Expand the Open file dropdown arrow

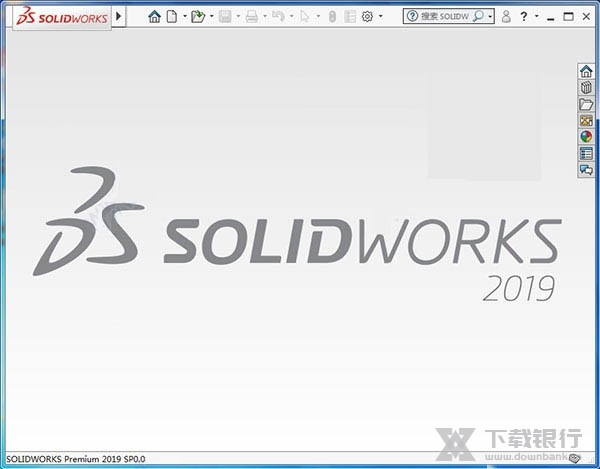tap(211, 16)
